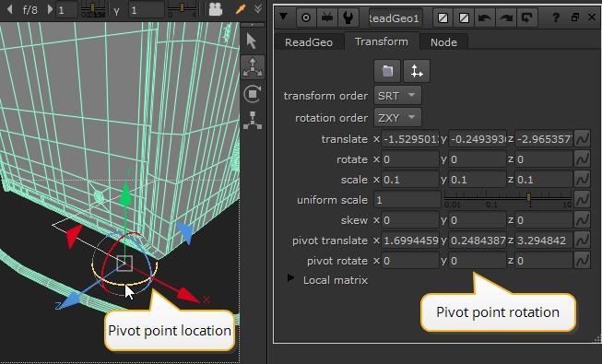Activate the scale manipulator tool
602x364 pixels.
click(253, 120)
